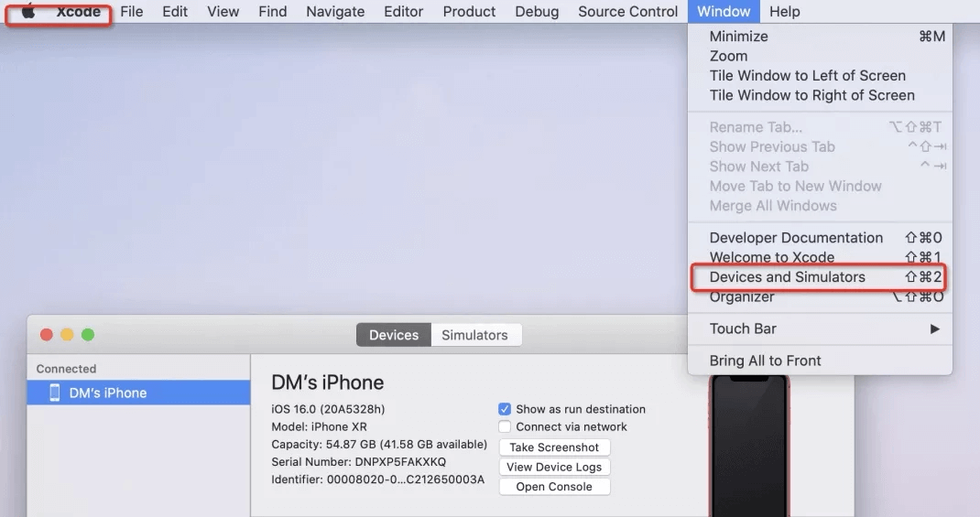Choose Devices and Simulators menu item
This screenshot has height=517, width=980.
tap(787, 277)
